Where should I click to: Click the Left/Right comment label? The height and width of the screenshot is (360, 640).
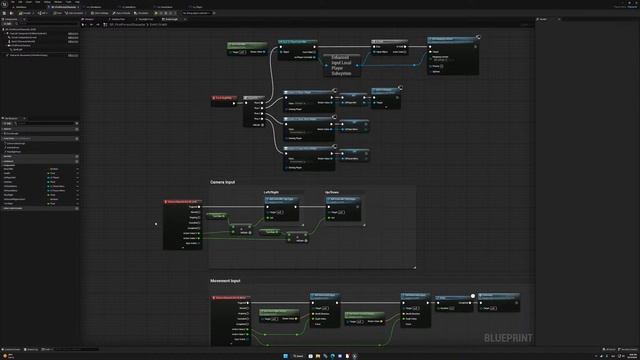click(271, 192)
